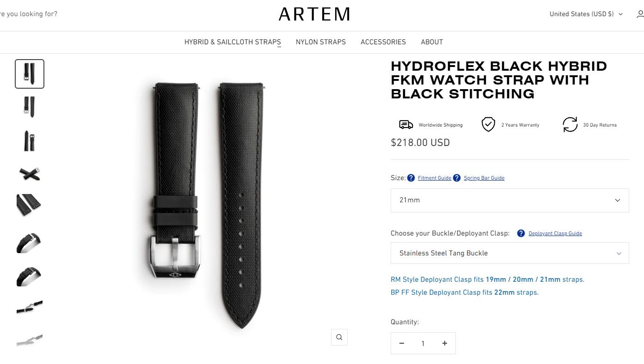
Task: Open the user account icon
Action: pyautogui.click(x=639, y=14)
